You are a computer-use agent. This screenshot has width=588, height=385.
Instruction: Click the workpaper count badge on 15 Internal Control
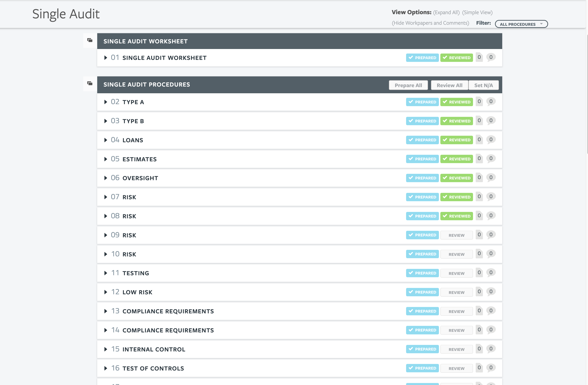coord(479,349)
